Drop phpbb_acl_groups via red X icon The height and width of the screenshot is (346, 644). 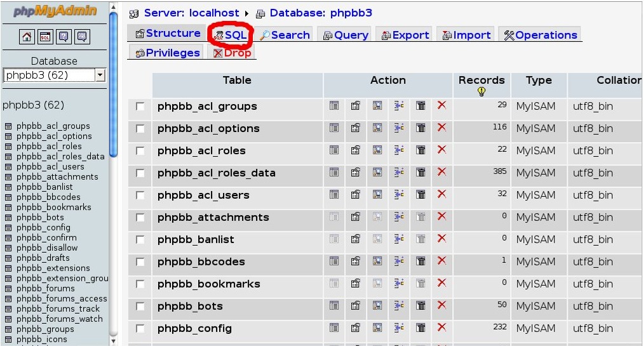[x=442, y=105]
